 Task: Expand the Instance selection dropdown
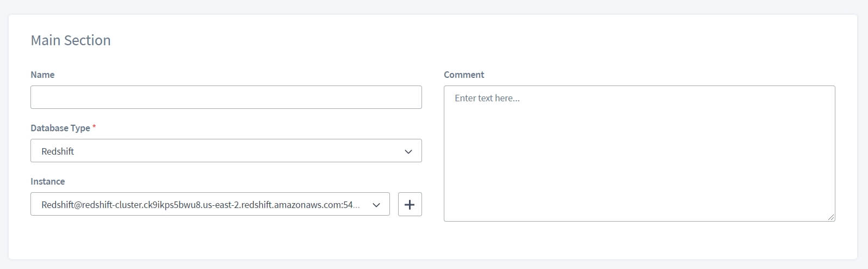[x=209, y=204]
